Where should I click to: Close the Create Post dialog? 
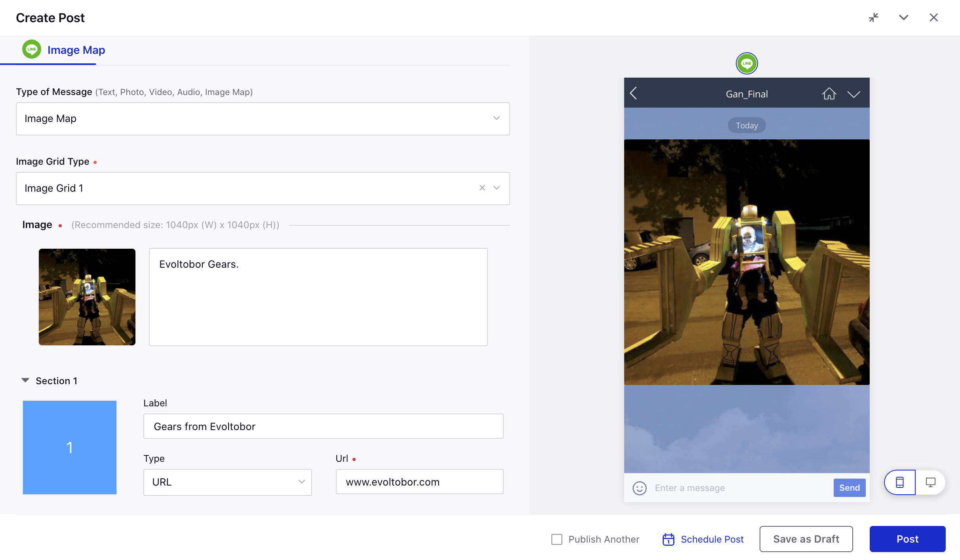click(934, 17)
